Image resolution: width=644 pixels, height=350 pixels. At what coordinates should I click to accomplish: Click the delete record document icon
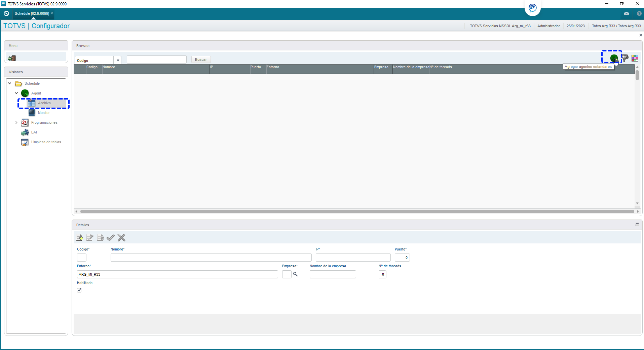click(x=100, y=238)
